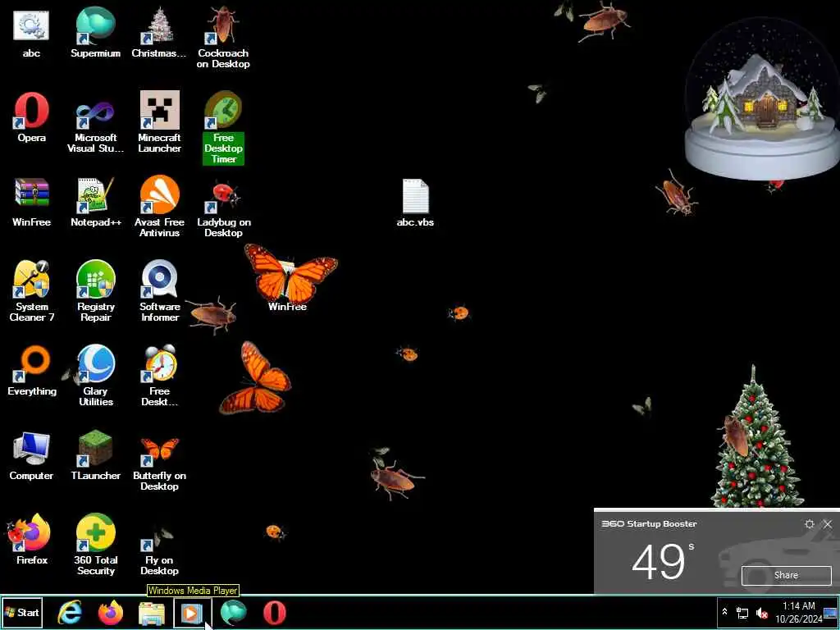Launch Windows Media Player from taskbar
The height and width of the screenshot is (630, 840).
[x=192, y=613]
